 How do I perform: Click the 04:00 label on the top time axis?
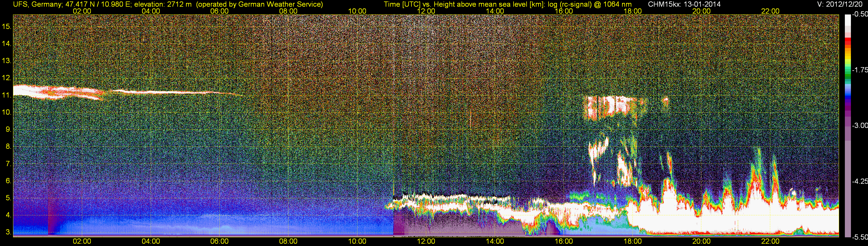(x=151, y=11)
